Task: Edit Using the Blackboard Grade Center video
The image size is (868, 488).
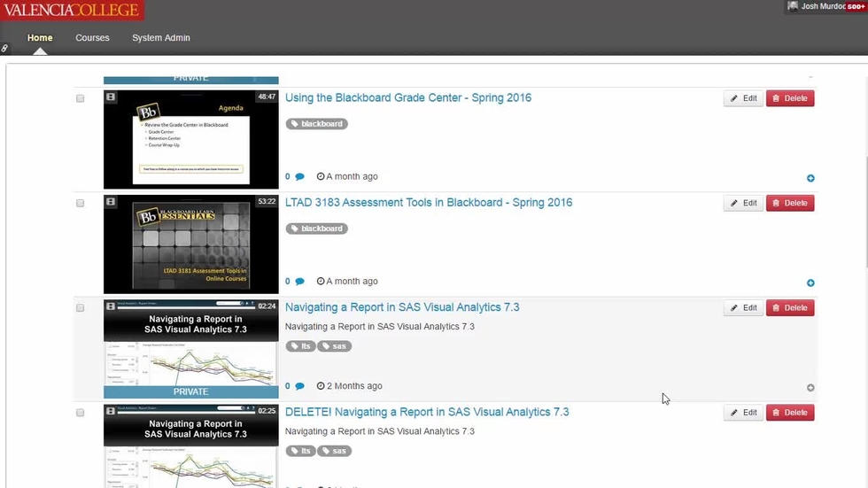Action: (x=743, y=98)
